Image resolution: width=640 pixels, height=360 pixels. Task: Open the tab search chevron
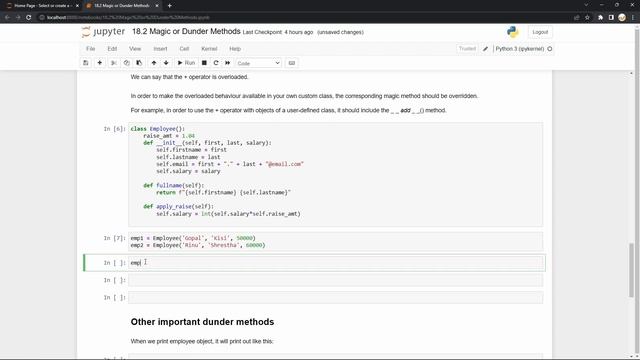(x=586, y=5)
